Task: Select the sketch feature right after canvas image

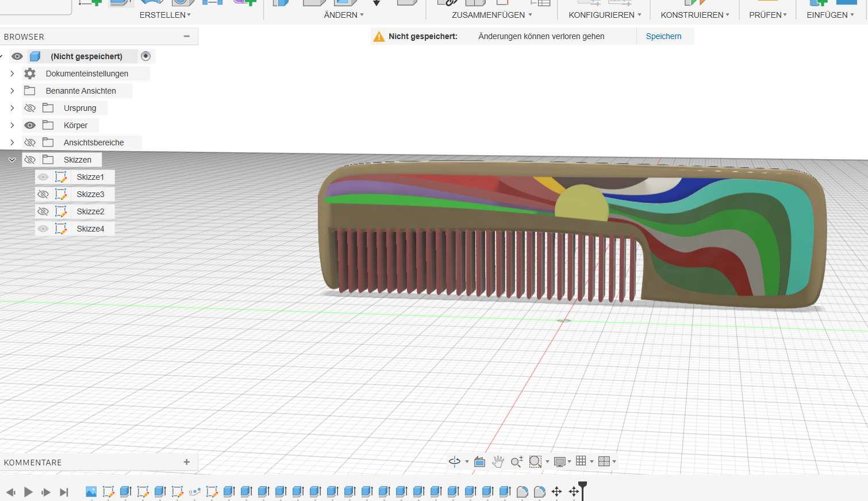Action: [108, 491]
